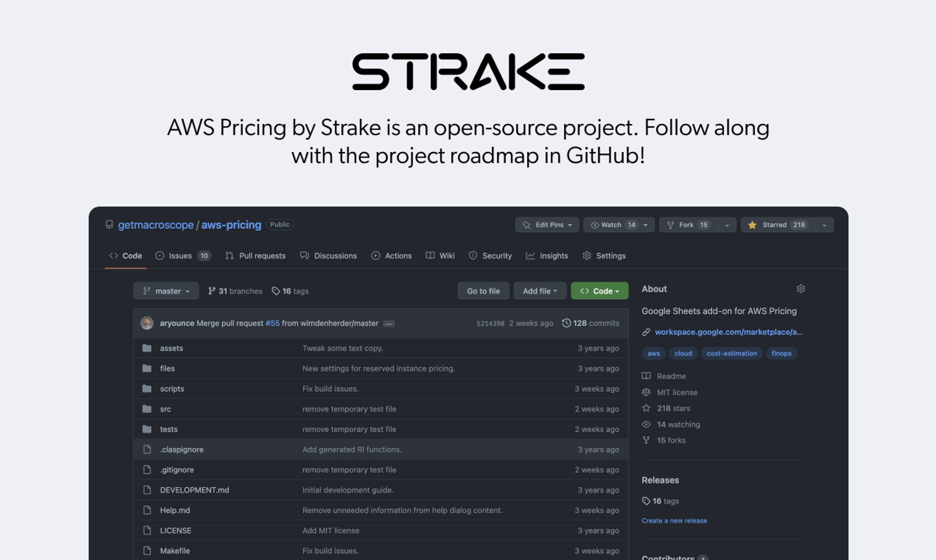
Task: Open the aws-pricing repository link
Action: click(231, 225)
